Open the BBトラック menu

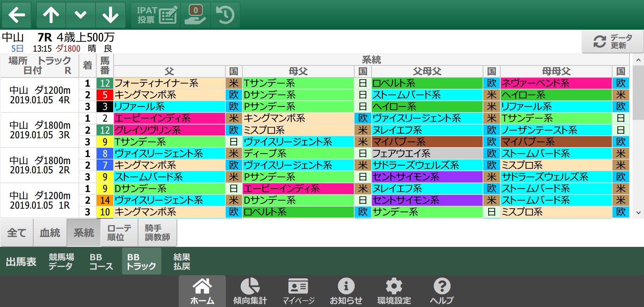click(142, 261)
